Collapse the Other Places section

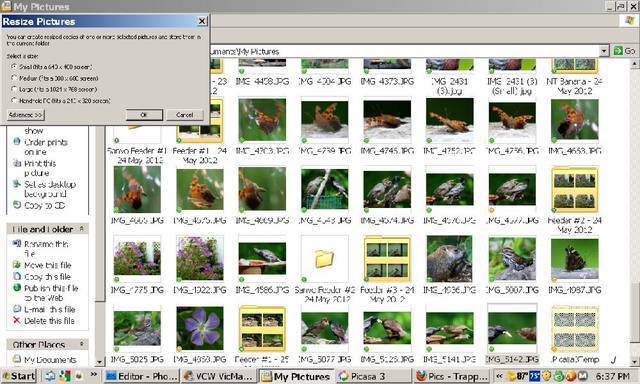point(82,344)
